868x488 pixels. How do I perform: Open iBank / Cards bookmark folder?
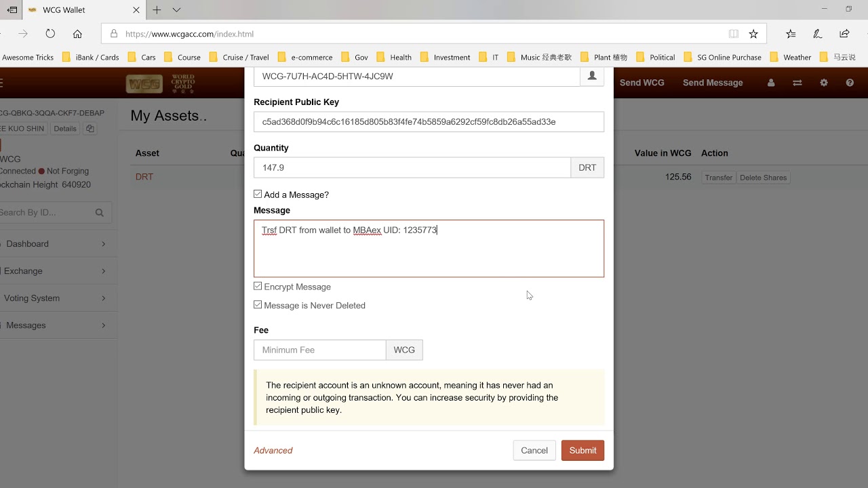90,58
